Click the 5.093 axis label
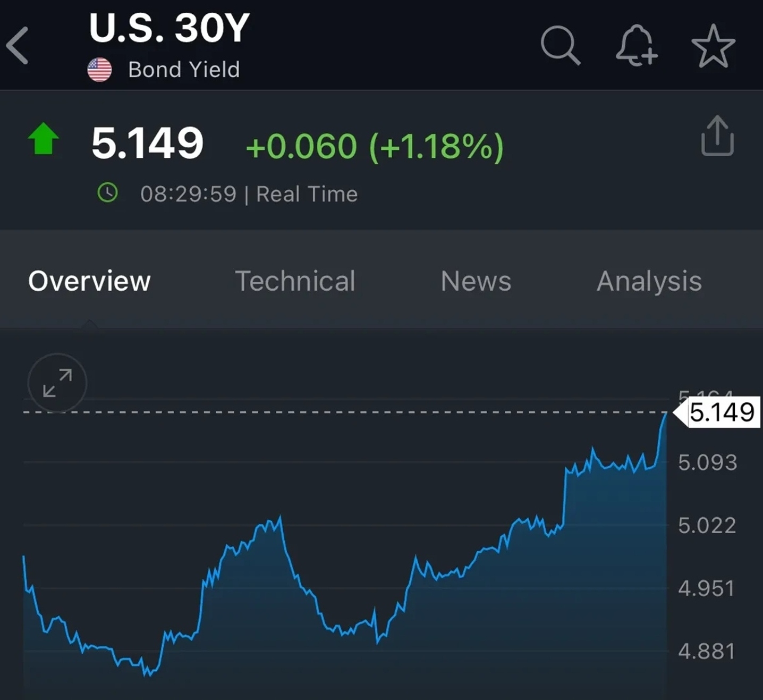Viewport: 763px width, 700px height. [x=707, y=462]
